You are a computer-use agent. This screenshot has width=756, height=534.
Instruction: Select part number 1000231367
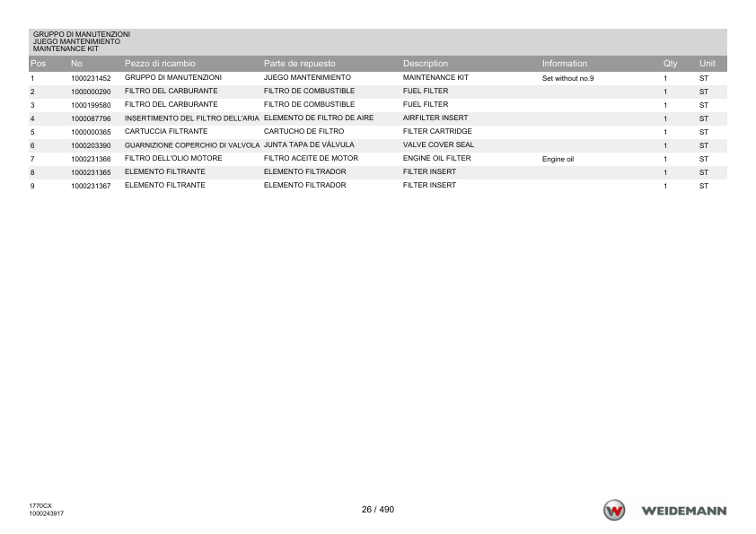pos(91,186)
